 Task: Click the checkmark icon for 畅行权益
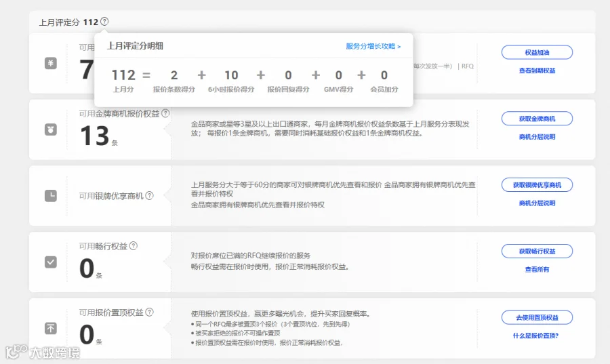coord(51,262)
